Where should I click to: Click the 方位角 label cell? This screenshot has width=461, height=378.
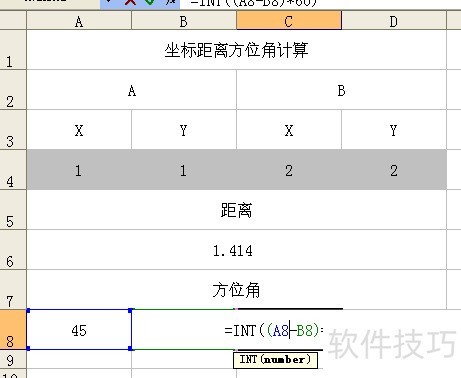236,290
